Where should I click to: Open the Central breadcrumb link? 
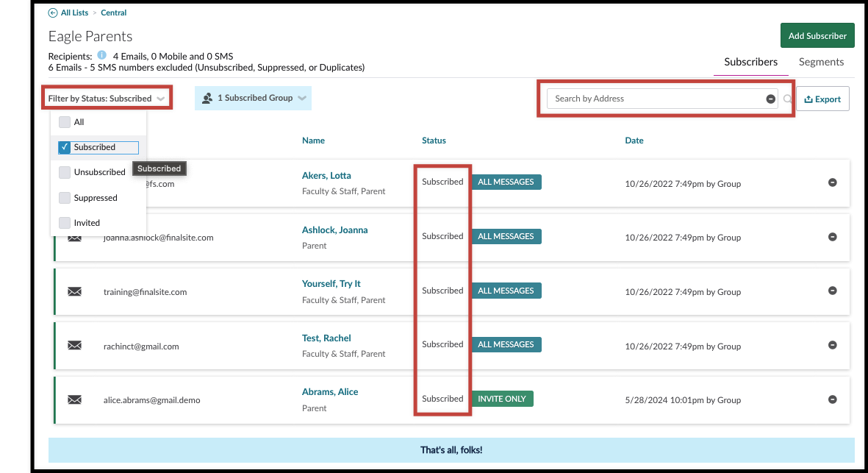click(113, 13)
